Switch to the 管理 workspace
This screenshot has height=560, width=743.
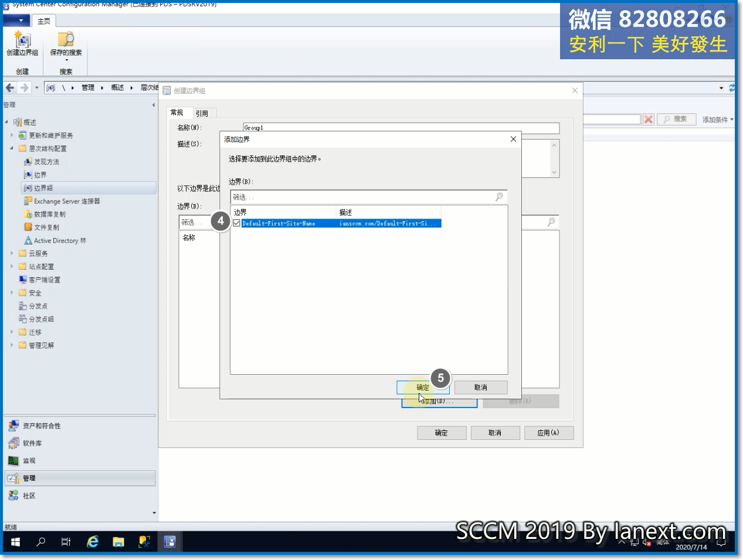(80, 478)
